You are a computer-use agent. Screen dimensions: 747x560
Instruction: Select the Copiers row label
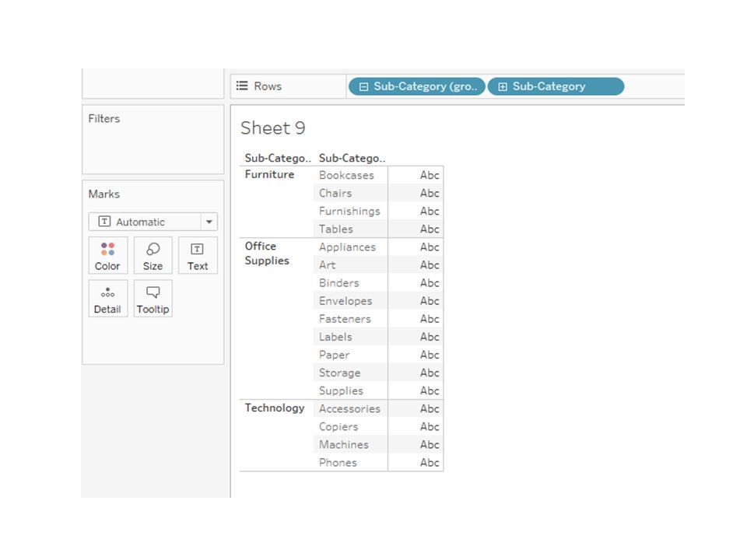click(x=338, y=427)
